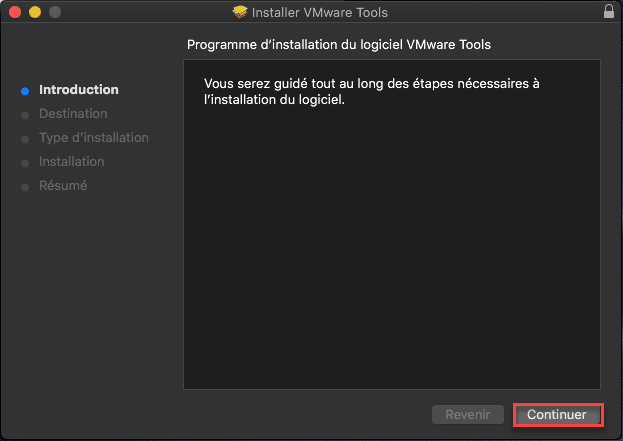Click the gray bullet beside Installation
The height and width of the screenshot is (441, 623).
25,163
